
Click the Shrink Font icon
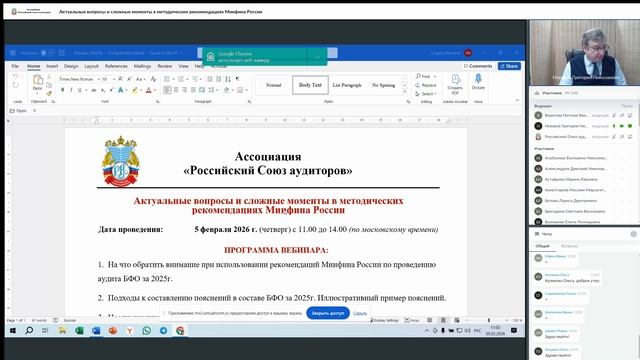point(129,79)
